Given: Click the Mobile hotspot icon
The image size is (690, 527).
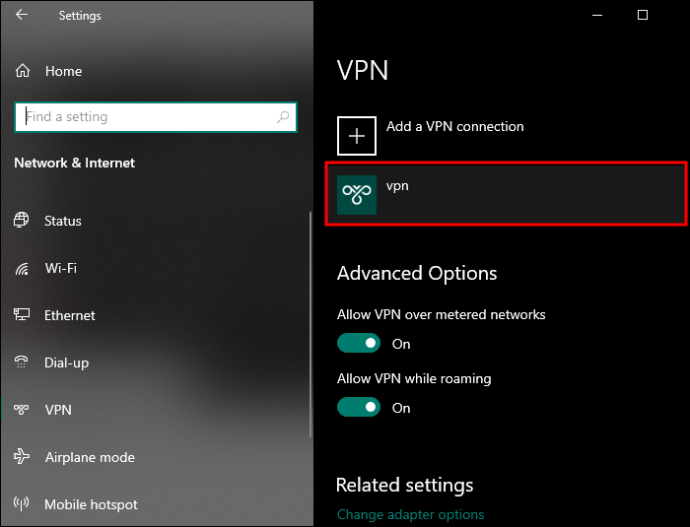Looking at the screenshot, I should pyautogui.click(x=22, y=504).
